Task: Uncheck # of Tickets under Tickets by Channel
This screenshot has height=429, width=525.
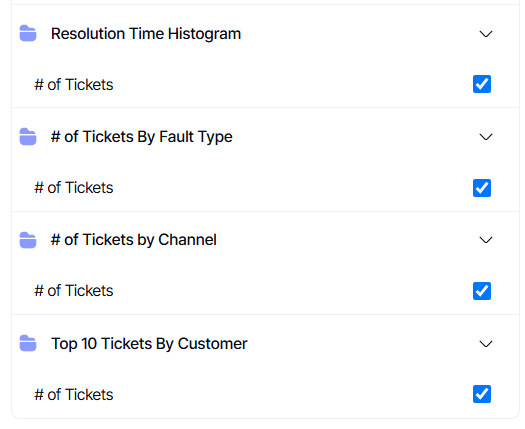Action: pos(482,291)
